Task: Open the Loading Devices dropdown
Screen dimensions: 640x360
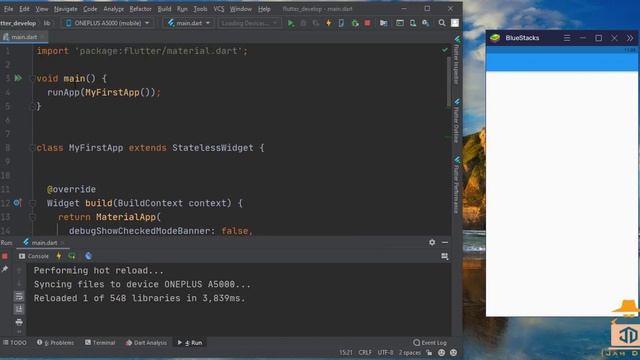Action: pos(249,23)
